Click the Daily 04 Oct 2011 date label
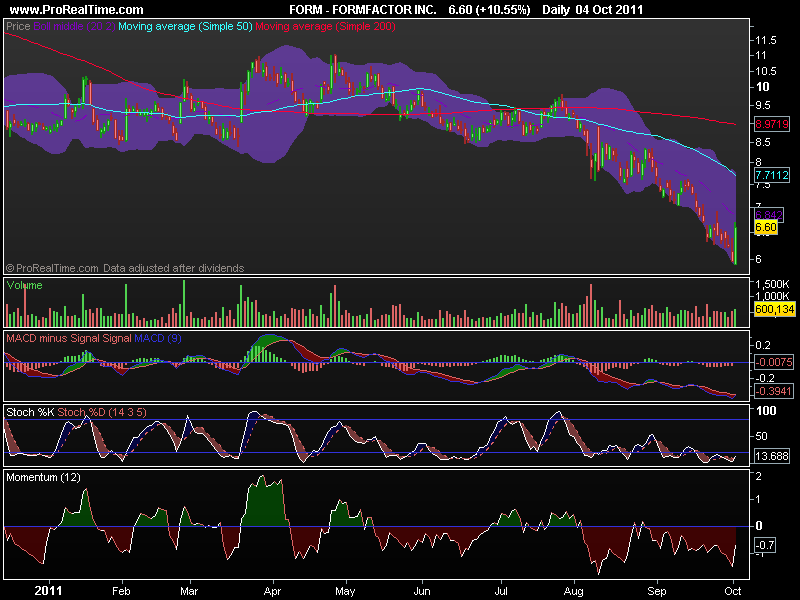800x600 pixels. point(592,10)
